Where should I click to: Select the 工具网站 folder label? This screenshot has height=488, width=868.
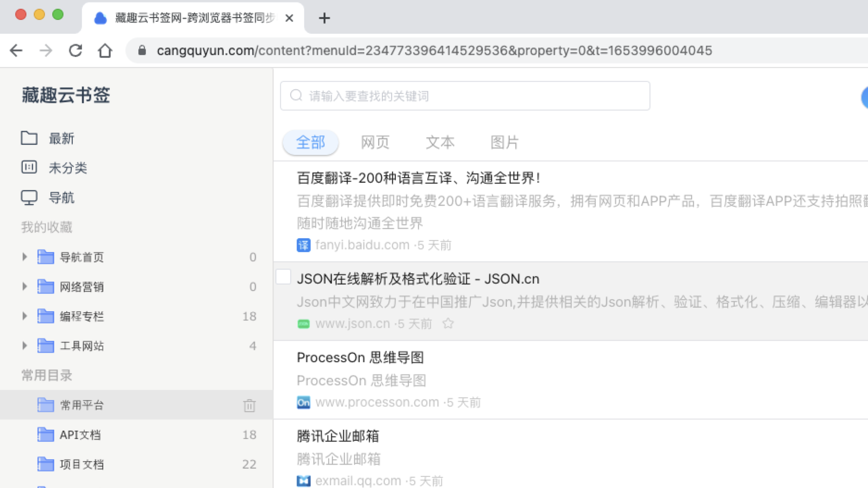point(82,346)
